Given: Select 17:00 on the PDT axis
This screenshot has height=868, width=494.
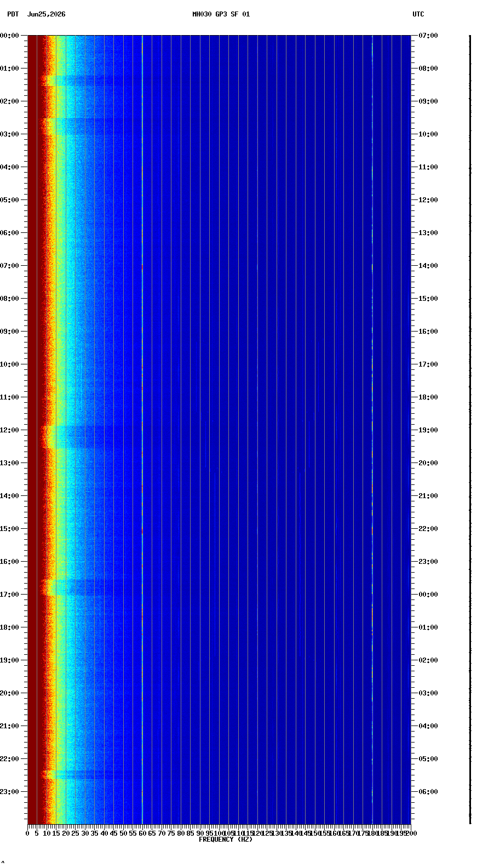Looking at the screenshot, I should 9,595.
